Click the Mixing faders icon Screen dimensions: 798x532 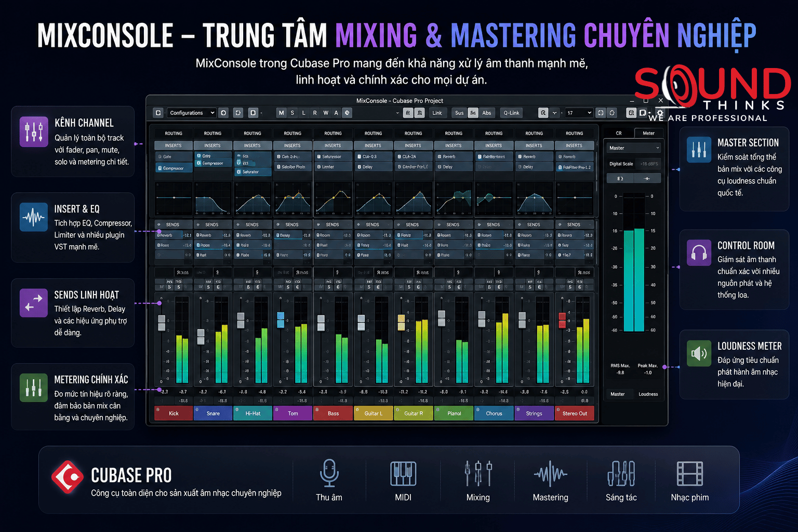(478, 473)
